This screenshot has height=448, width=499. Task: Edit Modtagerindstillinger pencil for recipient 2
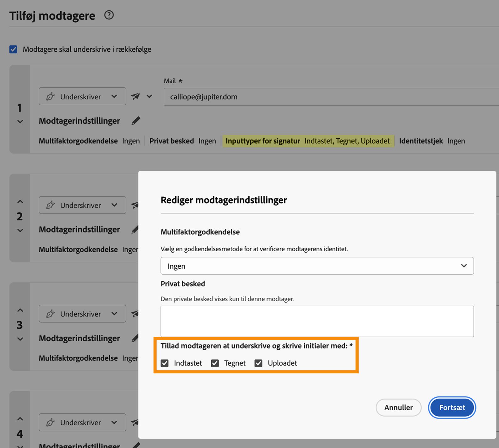tap(135, 230)
